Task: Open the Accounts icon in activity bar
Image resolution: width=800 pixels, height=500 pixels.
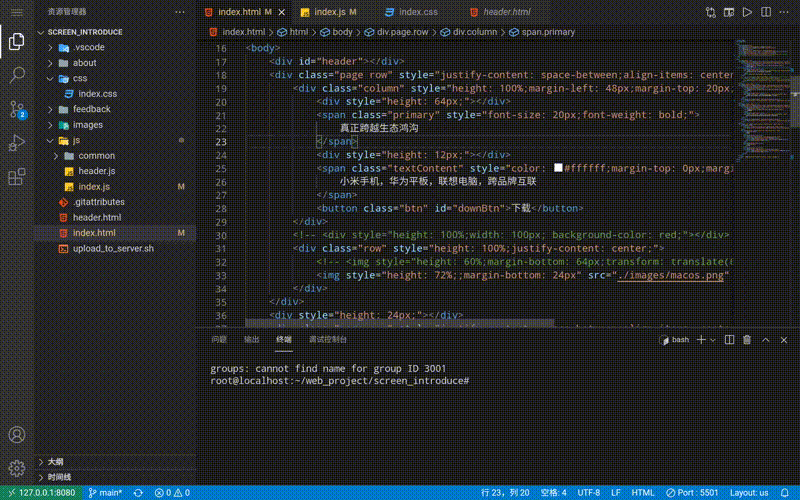Action: 17,435
